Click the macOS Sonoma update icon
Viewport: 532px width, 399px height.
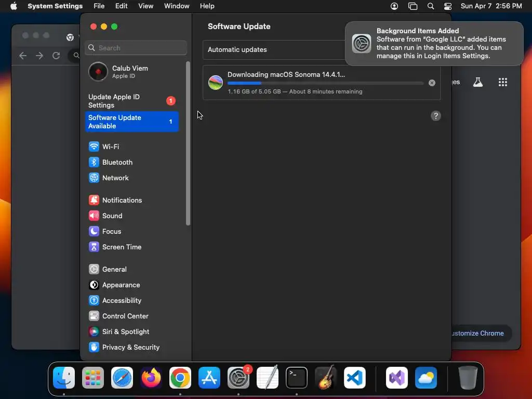pos(216,83)
